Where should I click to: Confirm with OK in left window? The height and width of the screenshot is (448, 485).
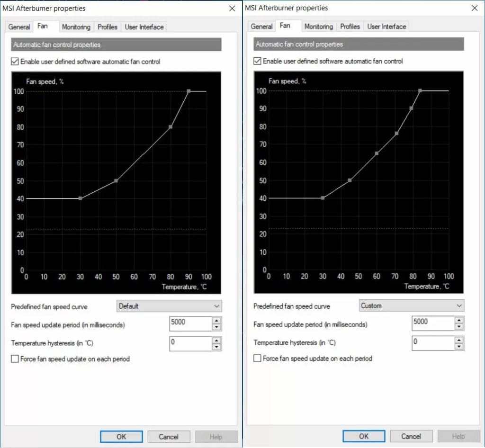coord(121,437)
